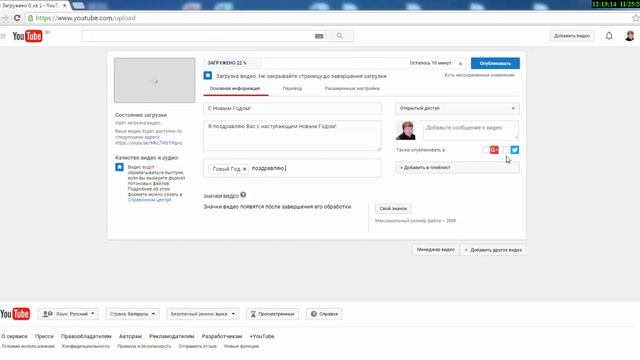Switch to Перевод tab

[x=292, y=88]
